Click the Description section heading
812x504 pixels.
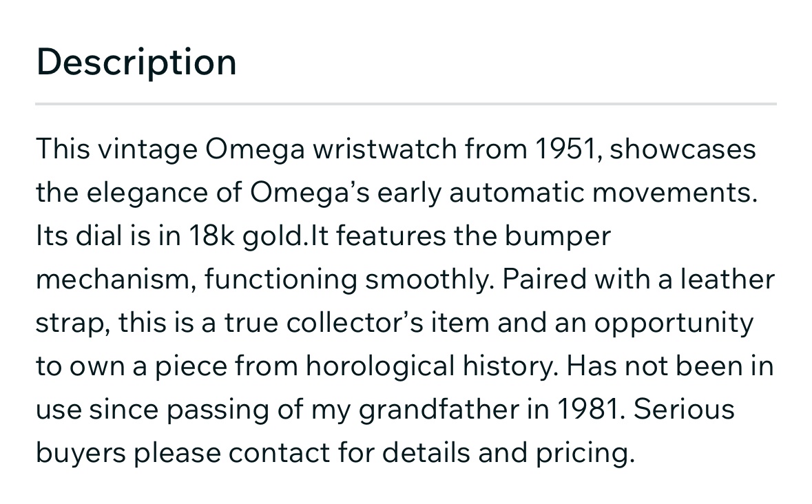click(x=136, y=62)
